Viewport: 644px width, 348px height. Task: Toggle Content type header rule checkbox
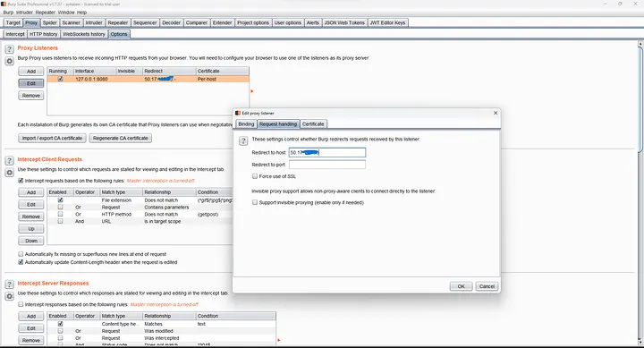click(61, 324)
